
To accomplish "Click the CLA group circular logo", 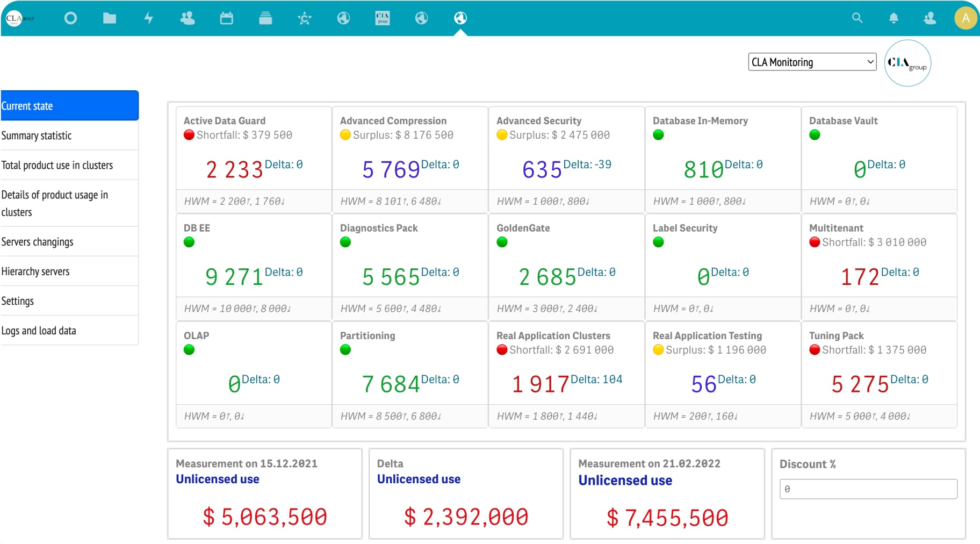I will click(907, 63).
